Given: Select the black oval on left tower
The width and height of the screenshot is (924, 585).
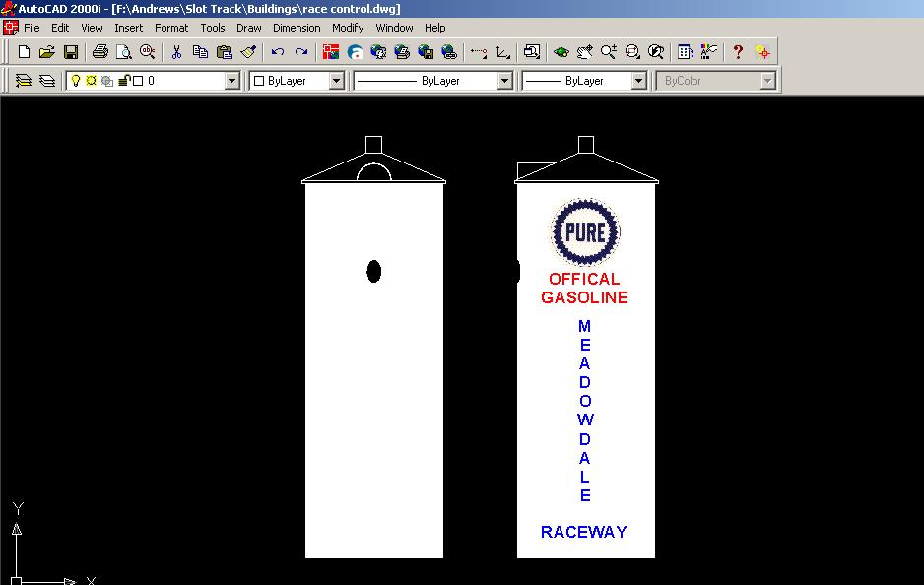Looking at the screenshot, I should click(x=373, y=271).
